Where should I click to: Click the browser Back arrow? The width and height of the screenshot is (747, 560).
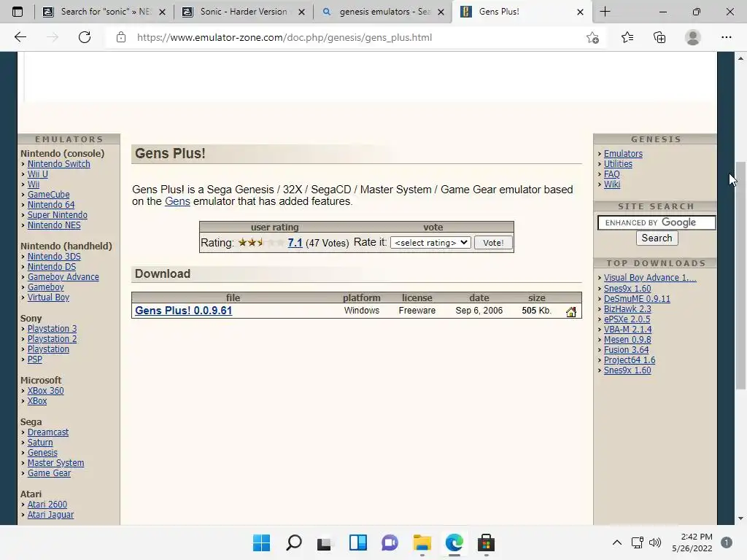20,37
